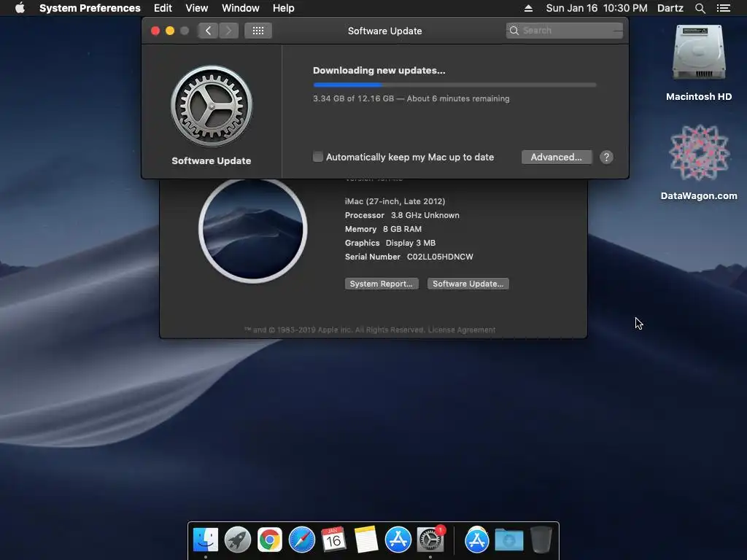Open App Store icon right of Dock divider
The height and width of the screenshot is (560, 747).
(477, 540)
